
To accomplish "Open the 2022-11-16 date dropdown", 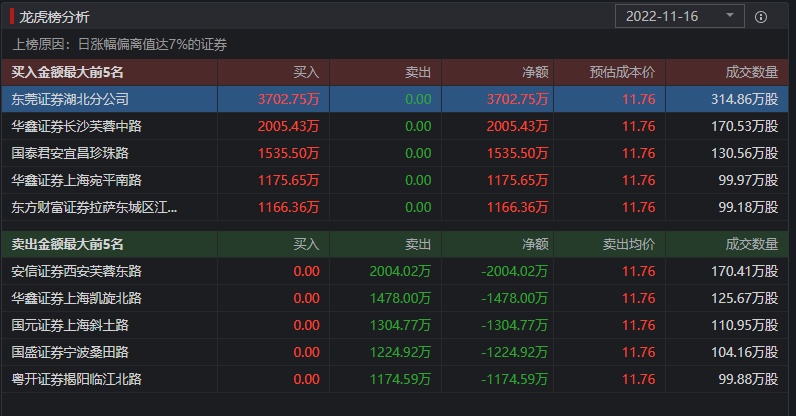I will tap(680, 17).
